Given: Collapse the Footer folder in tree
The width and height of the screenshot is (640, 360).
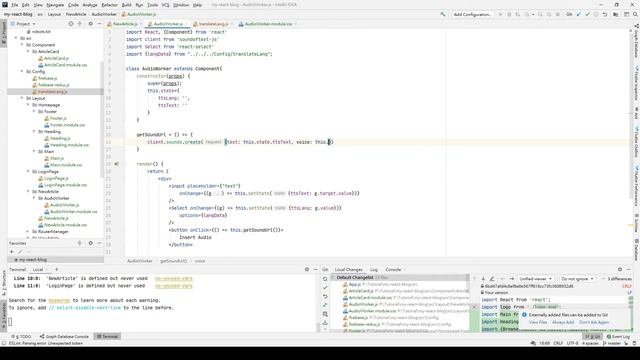Looking at the screenshot, I should click(x=34, y=111).
